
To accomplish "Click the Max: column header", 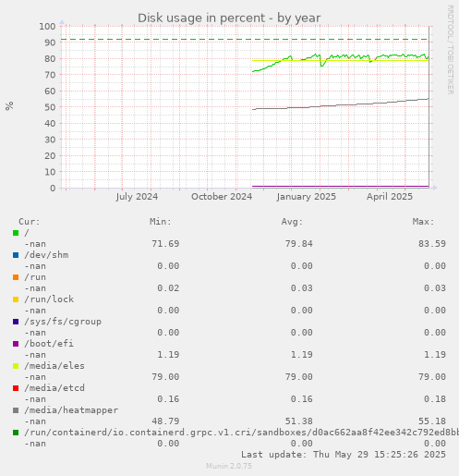I will [x=423, y=222].
